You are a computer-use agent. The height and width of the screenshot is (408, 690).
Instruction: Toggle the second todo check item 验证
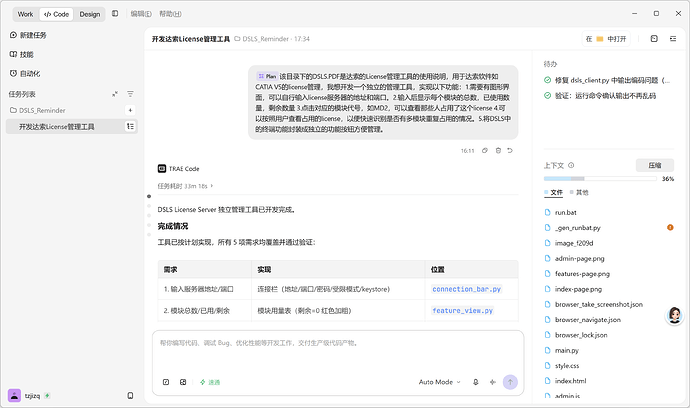coord(547,96)
